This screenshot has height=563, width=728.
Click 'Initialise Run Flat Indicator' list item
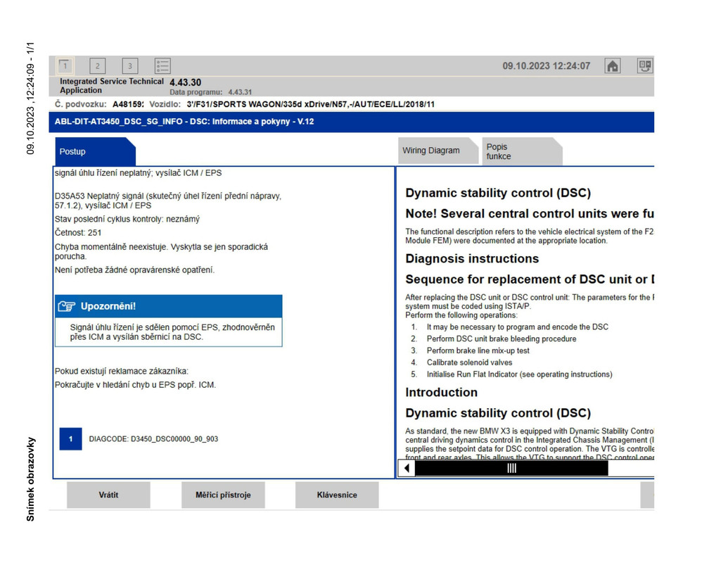[519, 374]
